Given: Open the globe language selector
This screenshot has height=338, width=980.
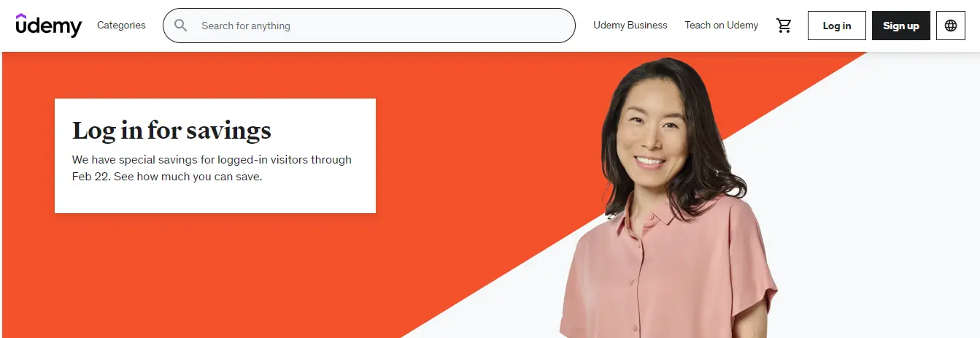Looking at the screenshot, I should [951, 26].
